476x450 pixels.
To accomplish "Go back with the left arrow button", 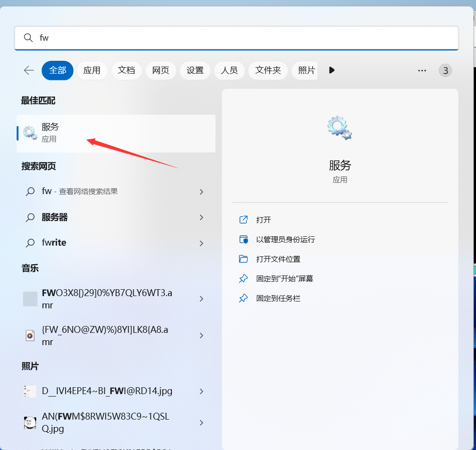I will [29, 71].
